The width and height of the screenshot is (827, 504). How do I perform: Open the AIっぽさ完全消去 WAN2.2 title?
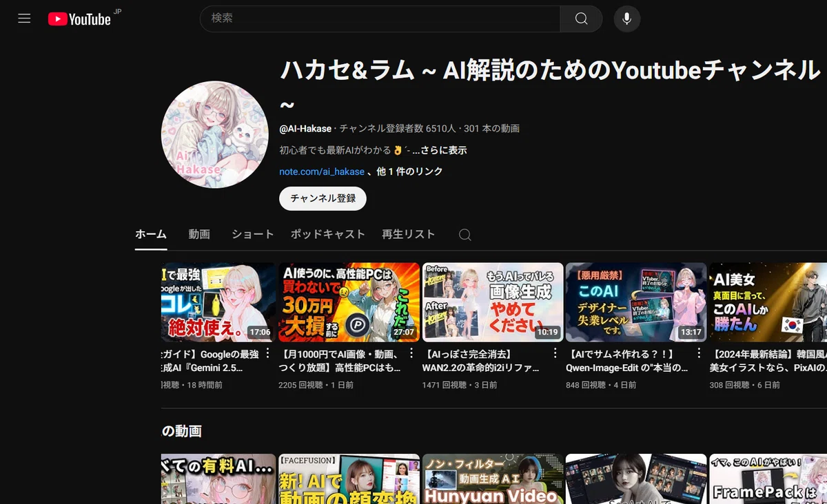click(x=482, y=361)
